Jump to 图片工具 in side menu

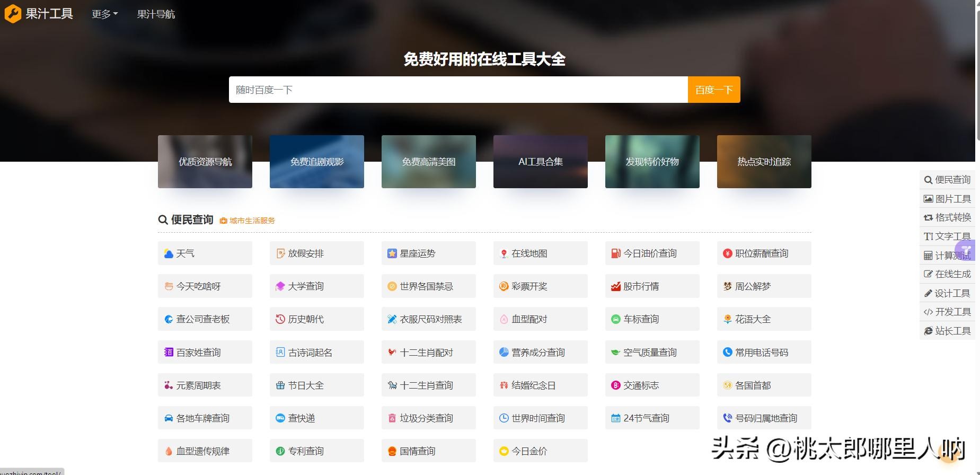pos(947,199)
